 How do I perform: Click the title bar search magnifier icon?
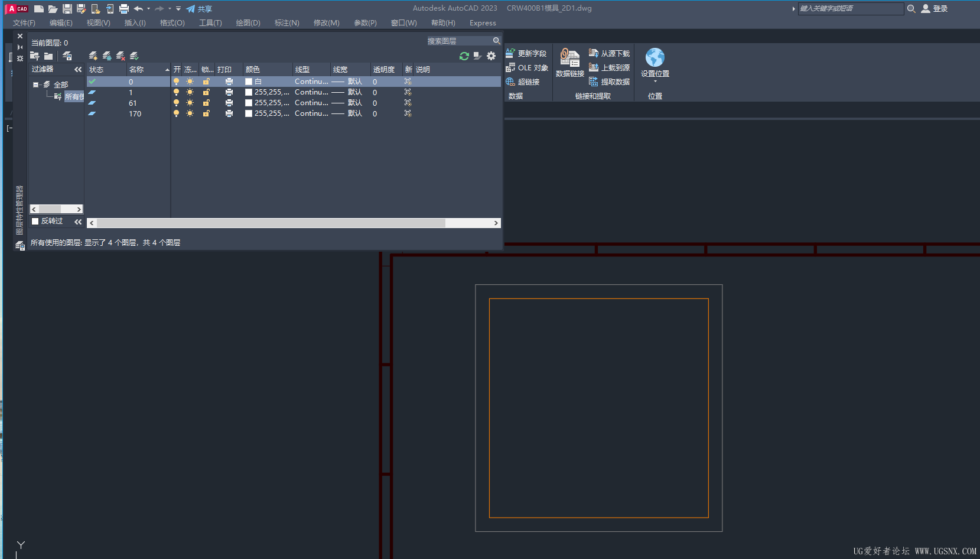tap(911, 9)
